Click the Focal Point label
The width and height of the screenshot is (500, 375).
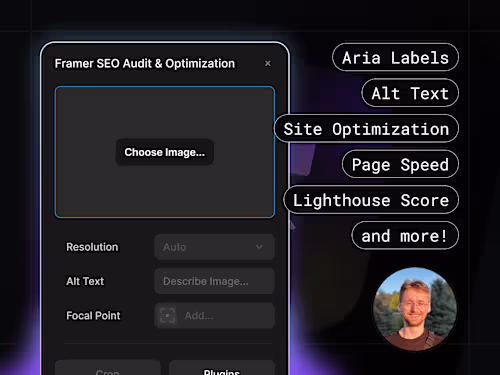[93, 316]
